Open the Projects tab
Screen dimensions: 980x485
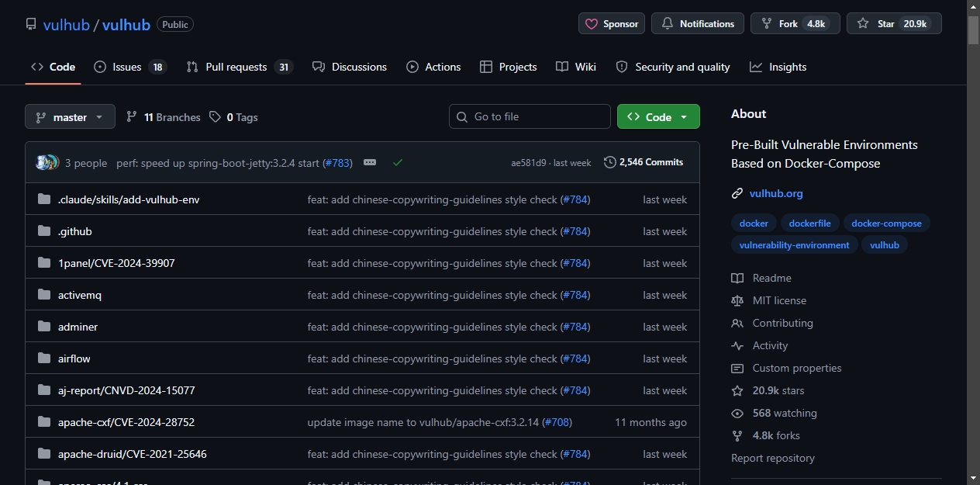coord(509,67)
